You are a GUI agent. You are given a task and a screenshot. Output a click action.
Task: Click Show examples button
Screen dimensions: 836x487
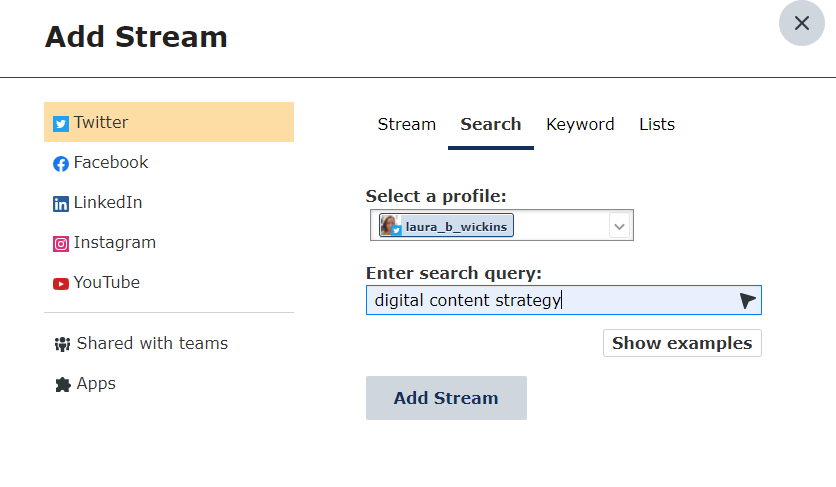[x=682, y=343]
